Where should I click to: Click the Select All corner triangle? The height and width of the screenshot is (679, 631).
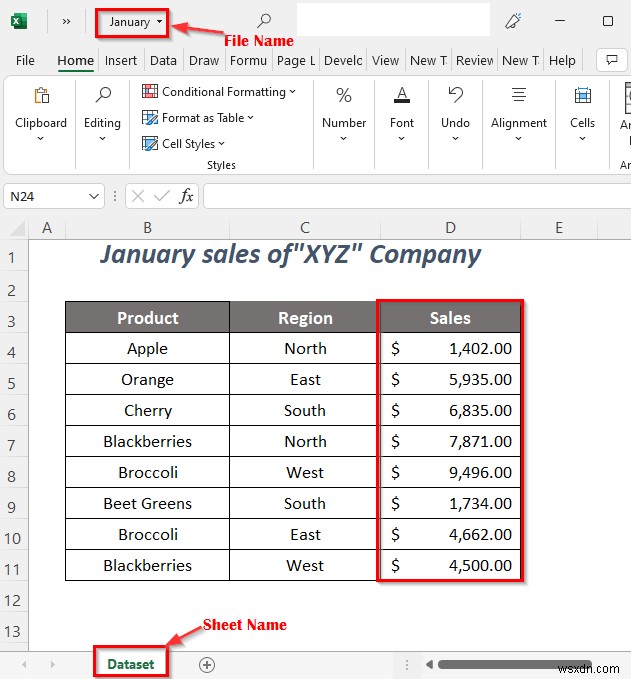click(17, 228)
